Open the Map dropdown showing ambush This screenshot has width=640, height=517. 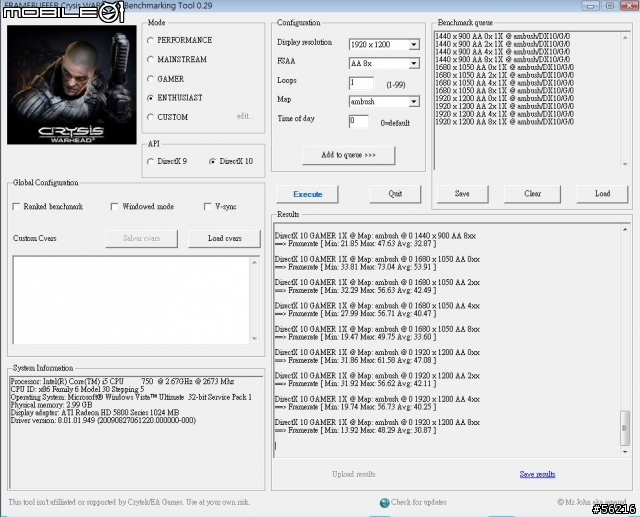click(x=414, y=102)
